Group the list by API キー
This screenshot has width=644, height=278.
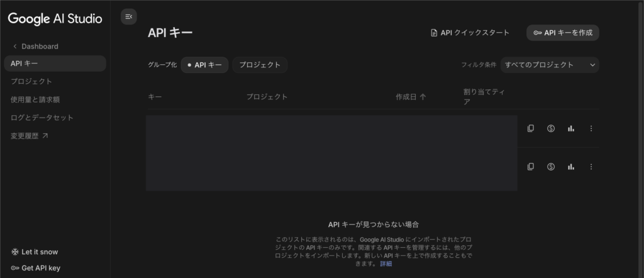(204, 65)
